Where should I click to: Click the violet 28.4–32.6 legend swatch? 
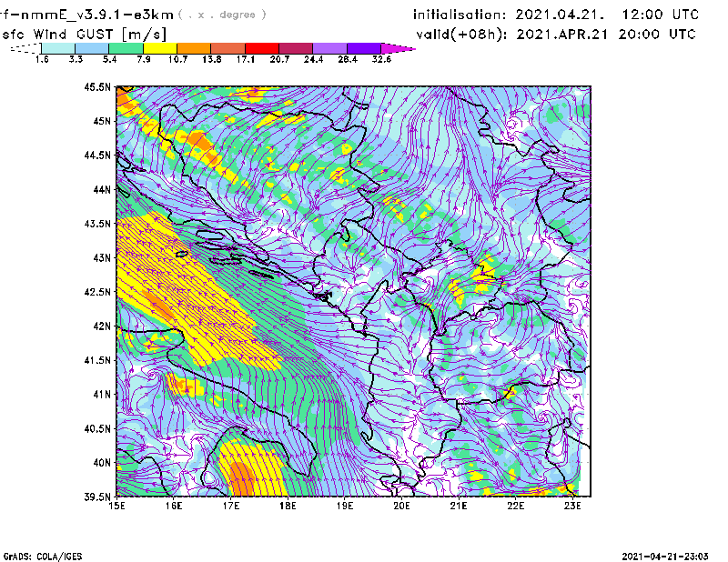coord(364,48)
